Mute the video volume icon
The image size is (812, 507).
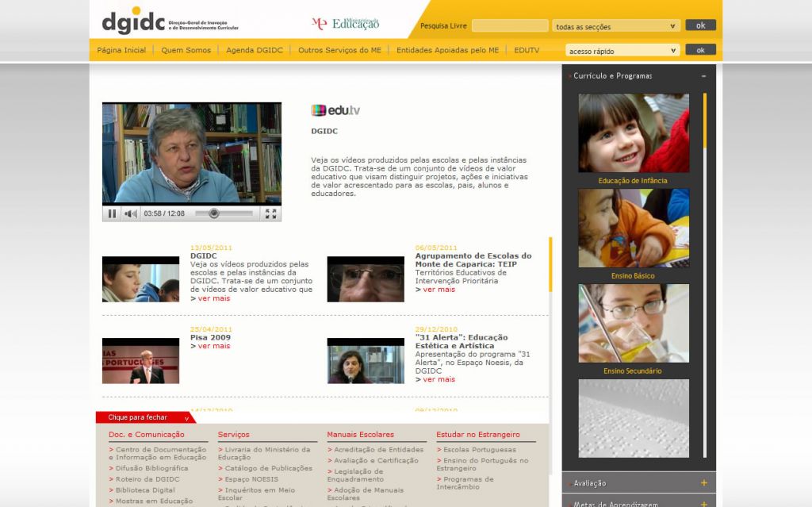[x=131, y=213]
